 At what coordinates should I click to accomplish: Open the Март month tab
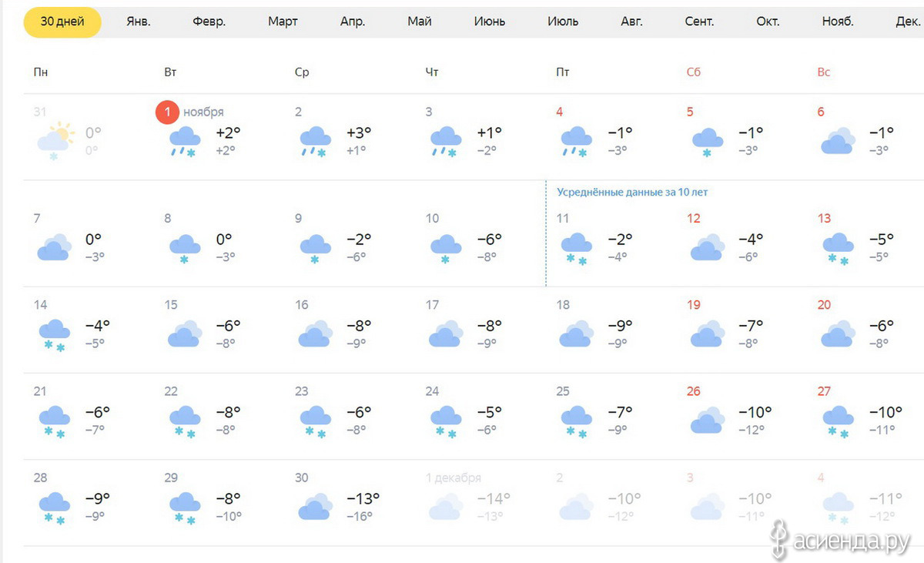(x=283, y=22)
